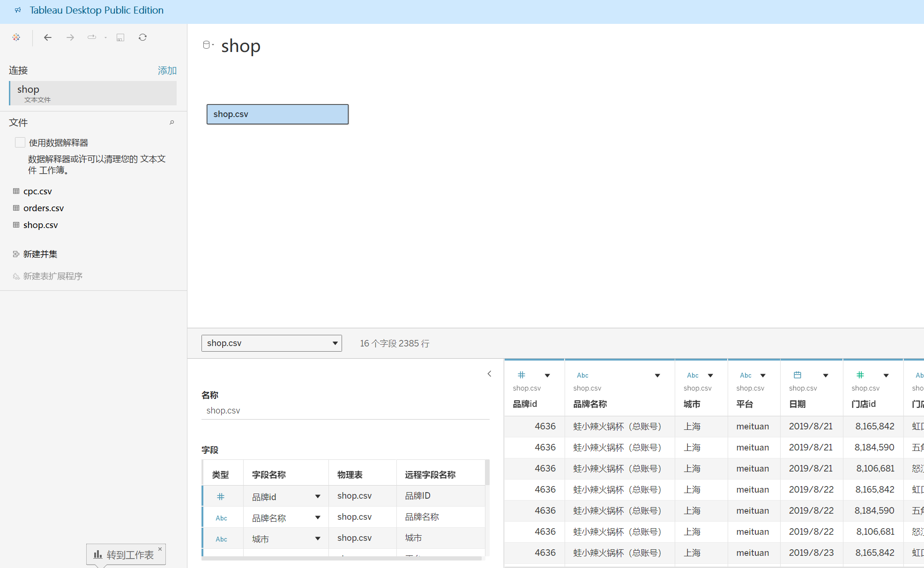Open the dropdown arrow of the 品牌名称 column header
924x568 pixels.
(657, 376)
